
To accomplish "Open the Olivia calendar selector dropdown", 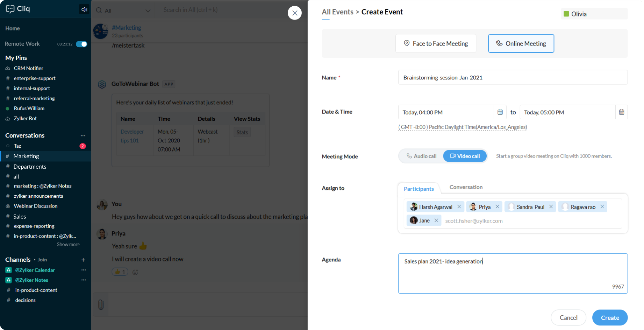I will tap(594, 14).
